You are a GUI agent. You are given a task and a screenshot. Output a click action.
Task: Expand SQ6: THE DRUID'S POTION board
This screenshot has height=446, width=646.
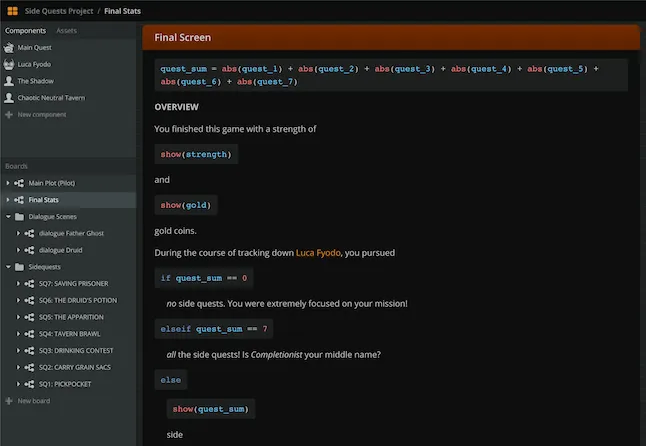[x=18, y=301]
